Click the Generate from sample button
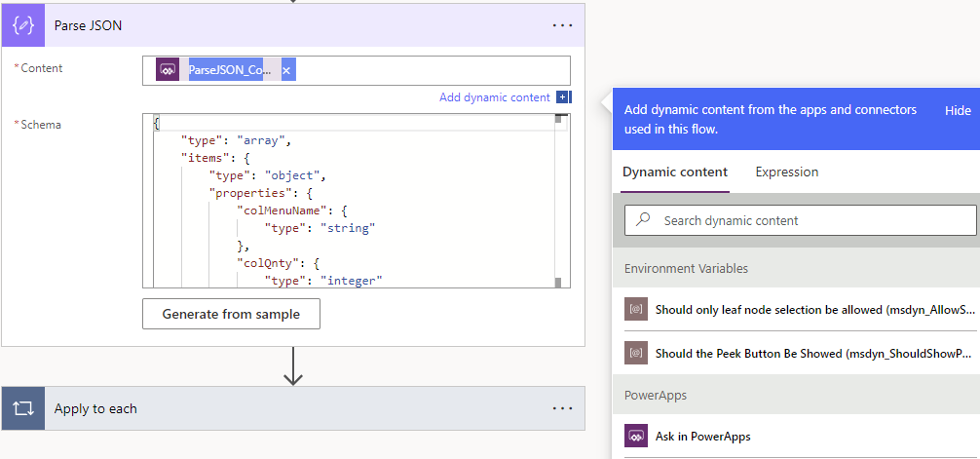This screenshot has width=980, height=459. 231,314
